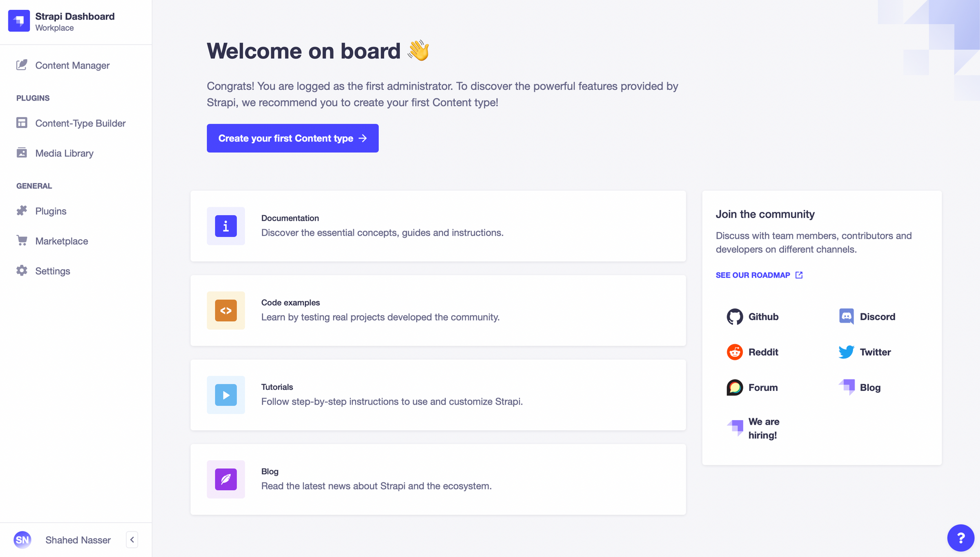The width and height of the screenshot is (980, 557).
Task: Click Create your first Content type button
Action: coord(293,138)
